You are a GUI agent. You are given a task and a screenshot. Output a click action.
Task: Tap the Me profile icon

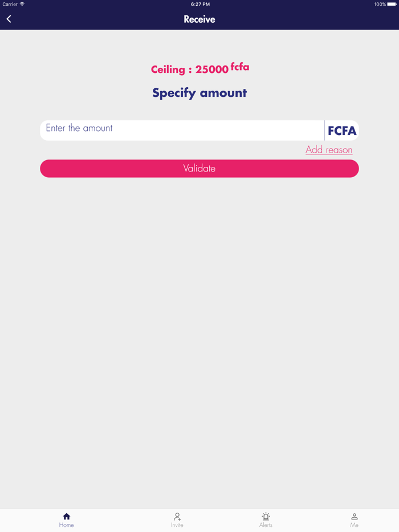coord(355,516)
